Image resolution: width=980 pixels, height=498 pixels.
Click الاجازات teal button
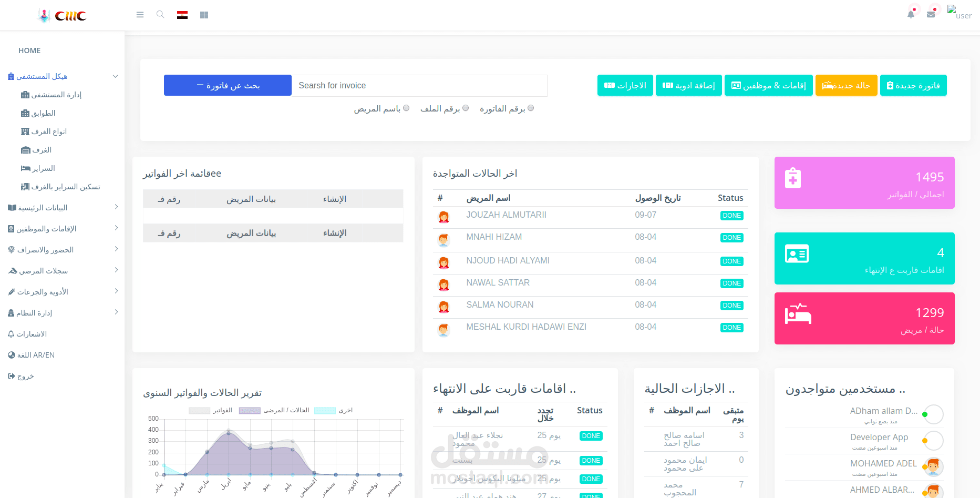[625, 85]
